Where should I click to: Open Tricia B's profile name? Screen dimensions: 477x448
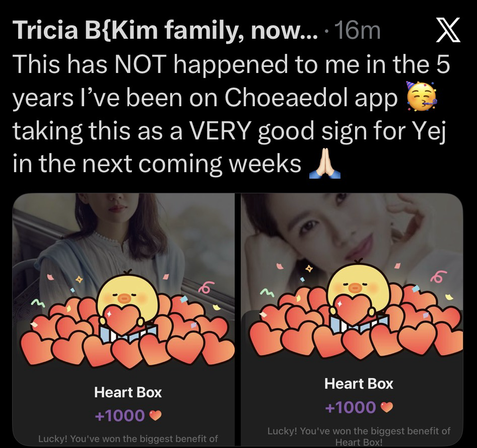[165, 30]
